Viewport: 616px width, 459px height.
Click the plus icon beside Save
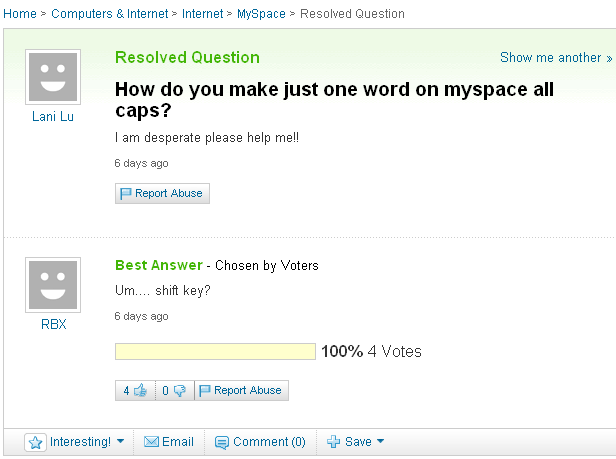pyautogui.click(x=334, y=442)
